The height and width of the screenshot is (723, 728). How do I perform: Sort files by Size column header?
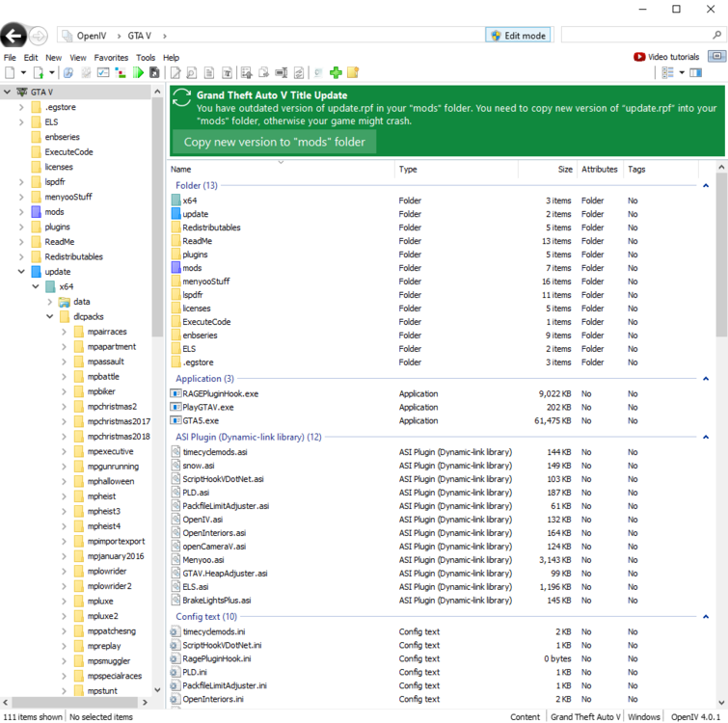click(564, 169)
